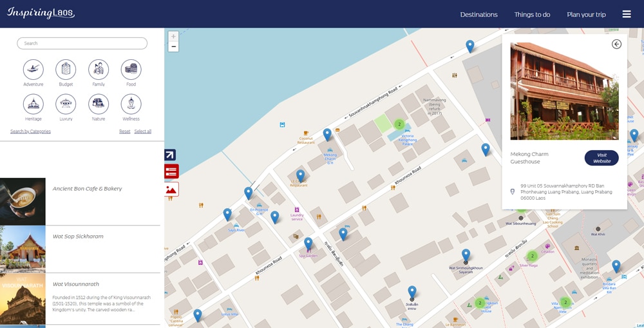Click the guesthouse address text in card
644x328 pixels.
coord(566,192)
